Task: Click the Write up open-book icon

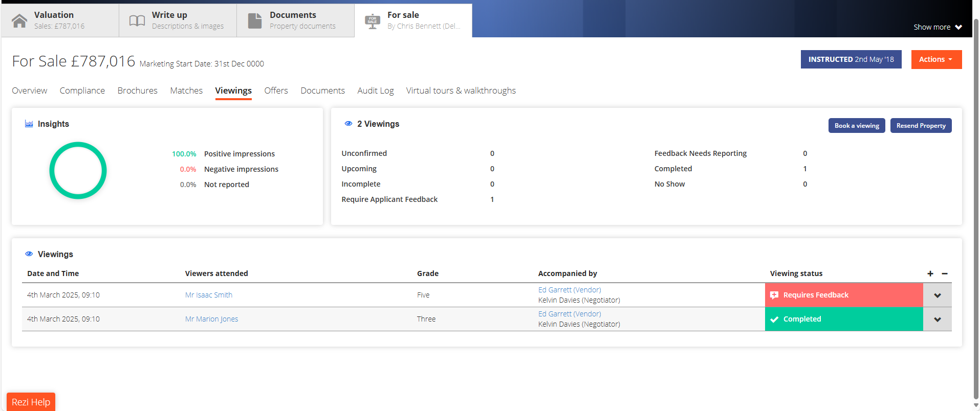Action: pyautogui.click(x=137, y=20)
